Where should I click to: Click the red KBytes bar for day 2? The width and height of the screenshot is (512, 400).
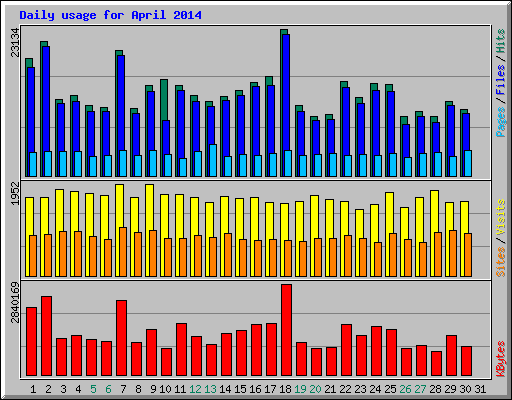[x=46, y=336]
